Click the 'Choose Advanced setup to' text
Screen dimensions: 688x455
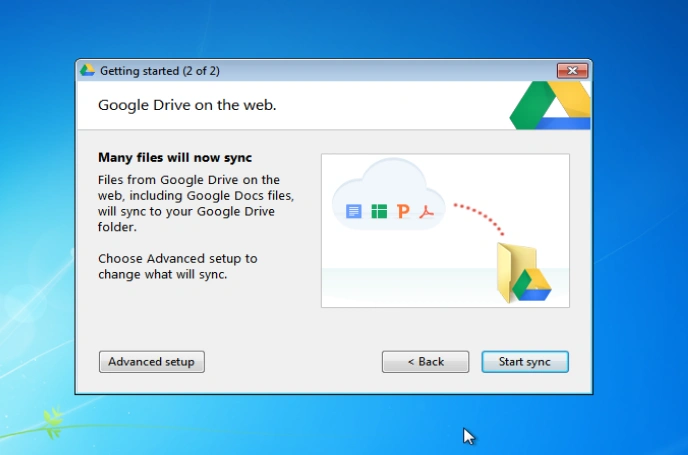[178, 258]
